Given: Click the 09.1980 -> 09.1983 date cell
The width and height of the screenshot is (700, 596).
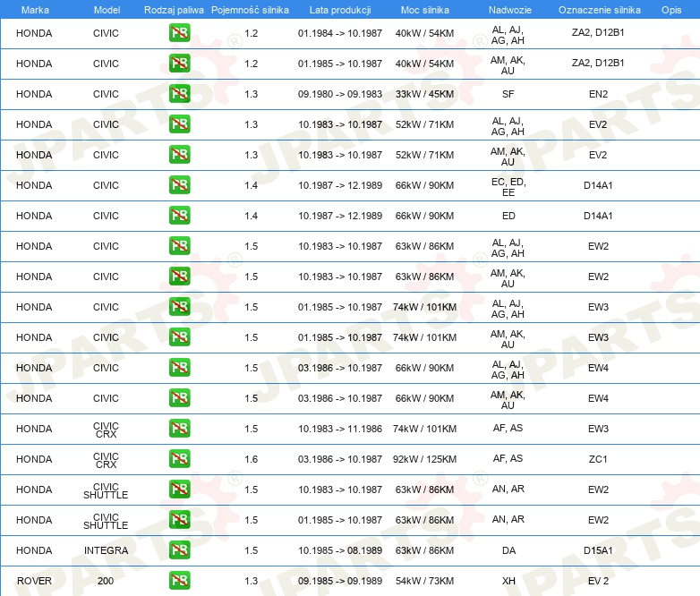Looking at the screenshot, I should point(340,94).
